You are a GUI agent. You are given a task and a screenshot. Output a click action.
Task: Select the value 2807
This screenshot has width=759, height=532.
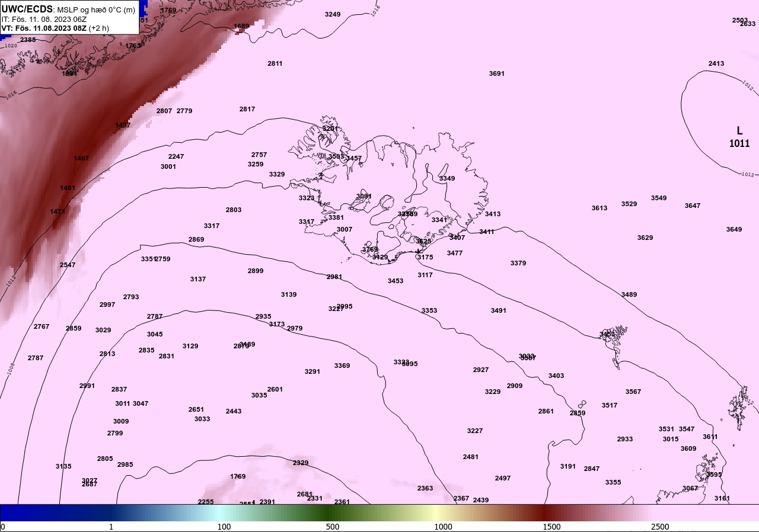pos(164,111)
